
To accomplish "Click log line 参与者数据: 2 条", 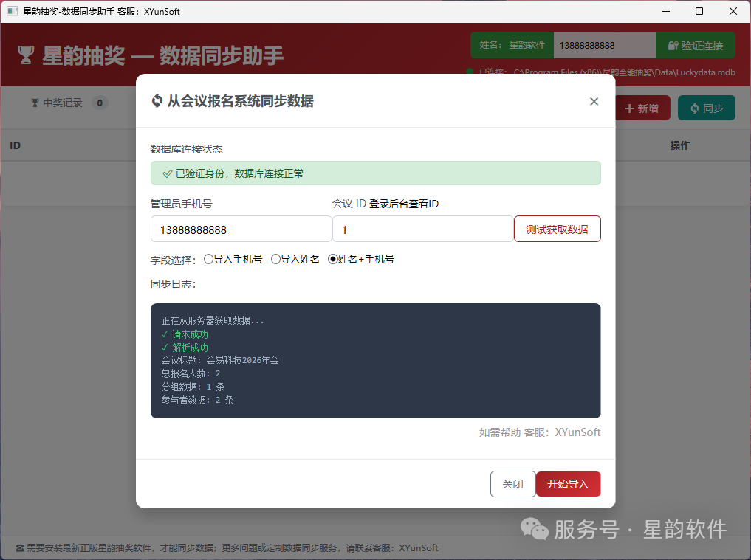I will (x=197, y=400).
